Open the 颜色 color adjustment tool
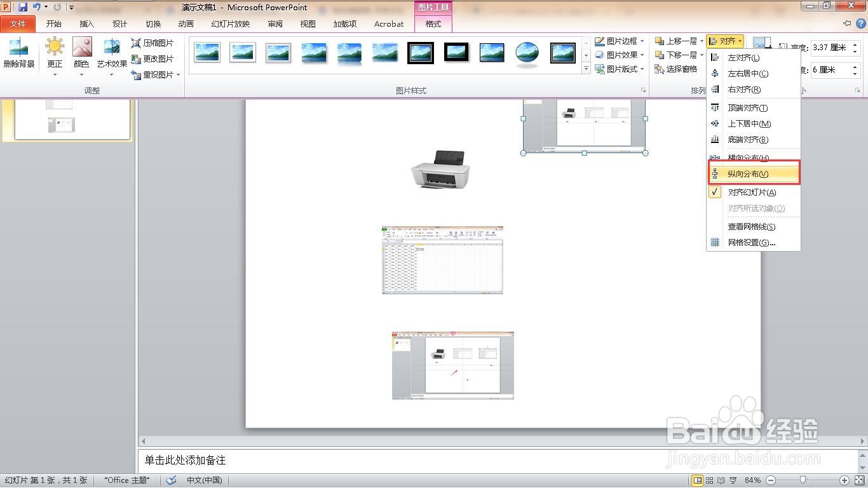This screenshot has width=868, height=488. click(81, 56)
